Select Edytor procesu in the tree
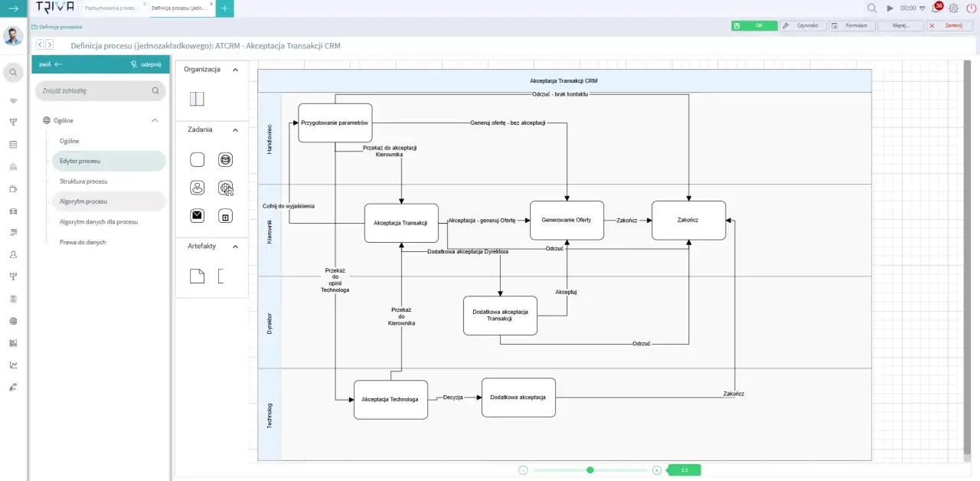 coord(109,161)
